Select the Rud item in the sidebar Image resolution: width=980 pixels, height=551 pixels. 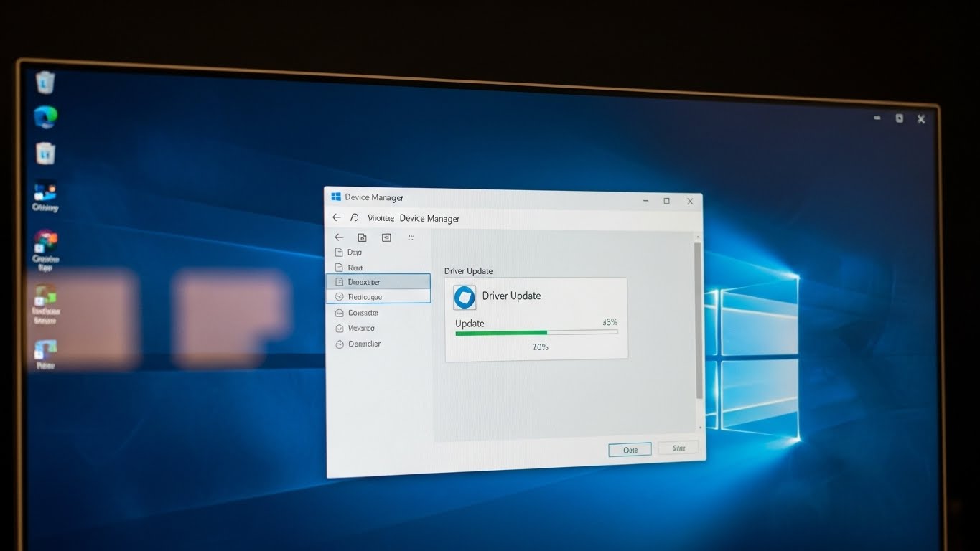point(378,268)
